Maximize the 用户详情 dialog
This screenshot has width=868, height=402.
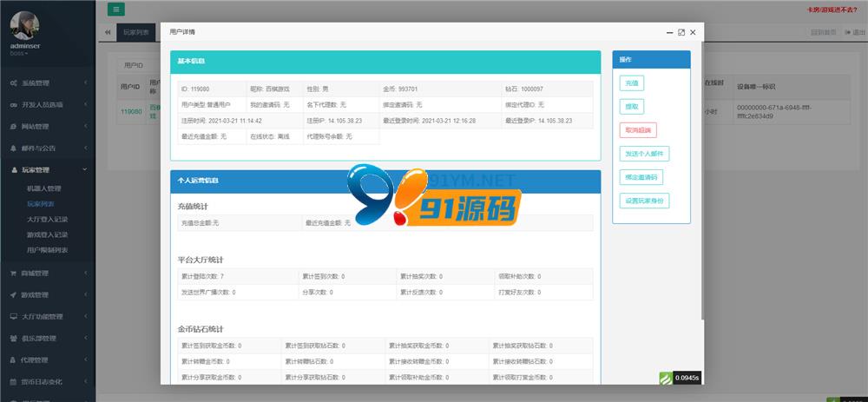[681, 33]
